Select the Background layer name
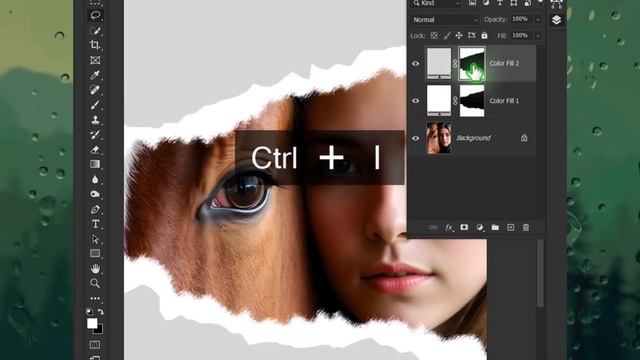The width and height of the screenshot is (640, 360). click(473, 138)
